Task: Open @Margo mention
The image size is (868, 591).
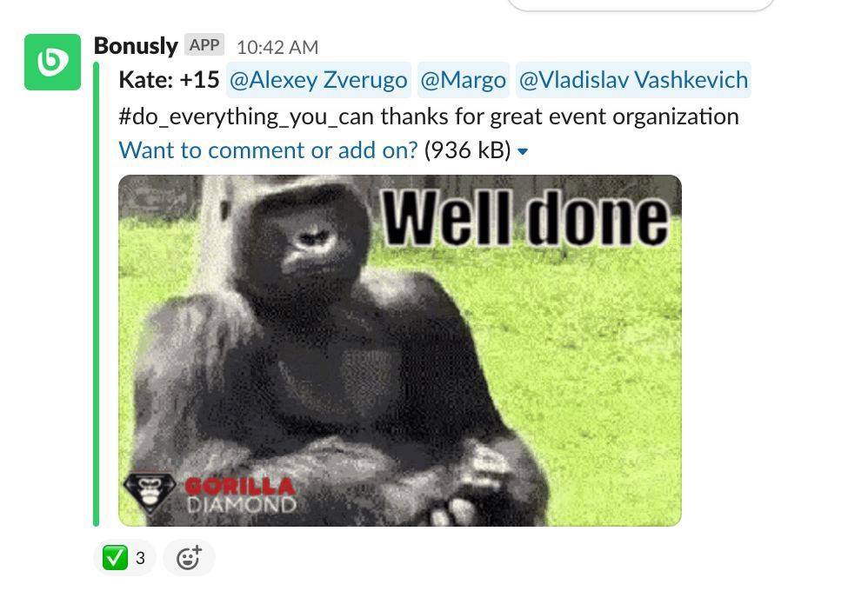Action: [x=464, y=80]
